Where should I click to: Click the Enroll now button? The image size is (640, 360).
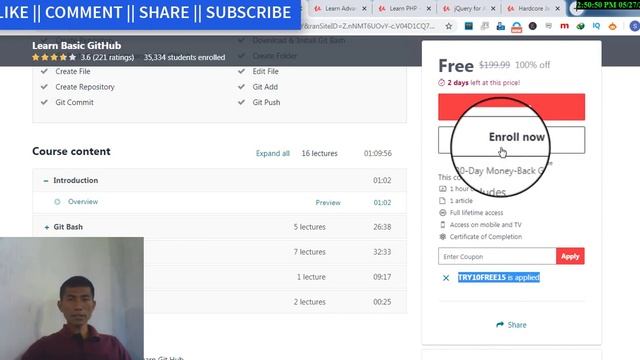(511, 140)
